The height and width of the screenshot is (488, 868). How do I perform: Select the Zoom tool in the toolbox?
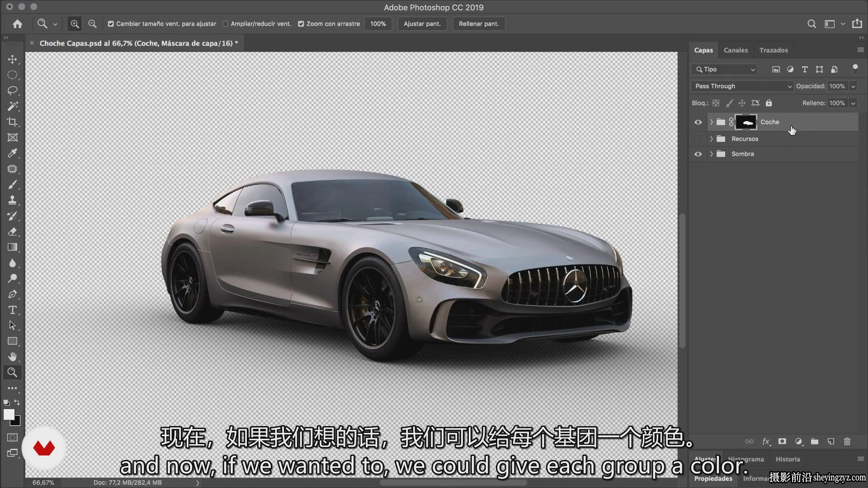coord(12,372)
